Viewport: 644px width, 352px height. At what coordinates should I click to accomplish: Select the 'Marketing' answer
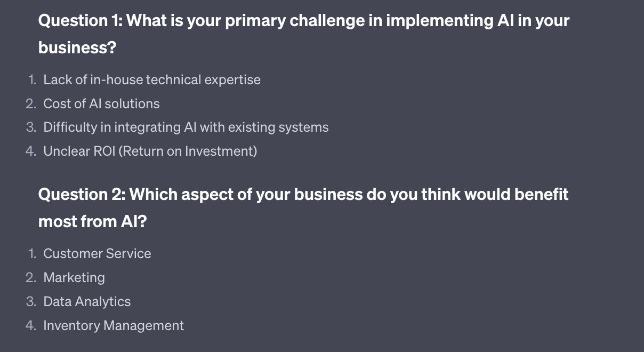click(74, 277)
